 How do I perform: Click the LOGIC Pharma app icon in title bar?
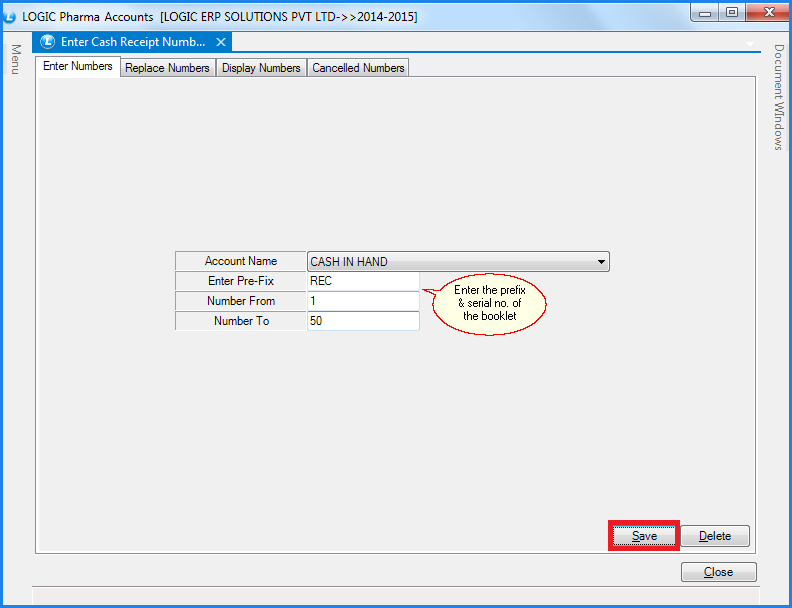point(10,17)
